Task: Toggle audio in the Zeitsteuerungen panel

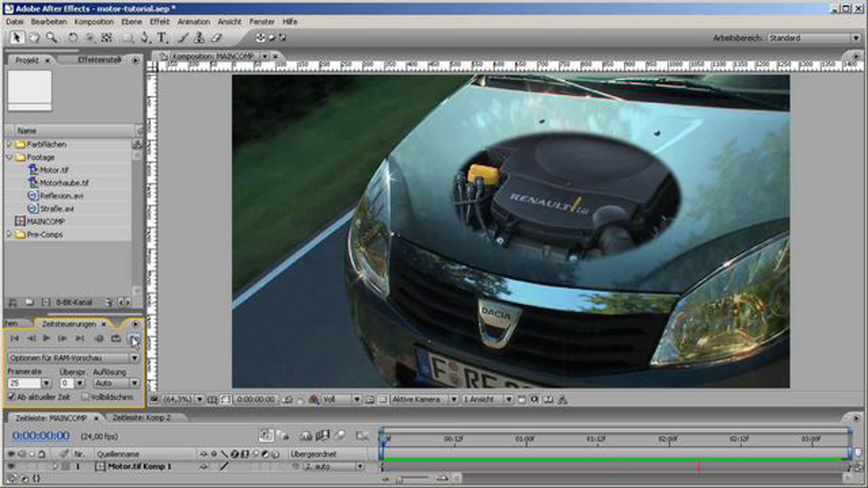Action: (x=99, y=338)
